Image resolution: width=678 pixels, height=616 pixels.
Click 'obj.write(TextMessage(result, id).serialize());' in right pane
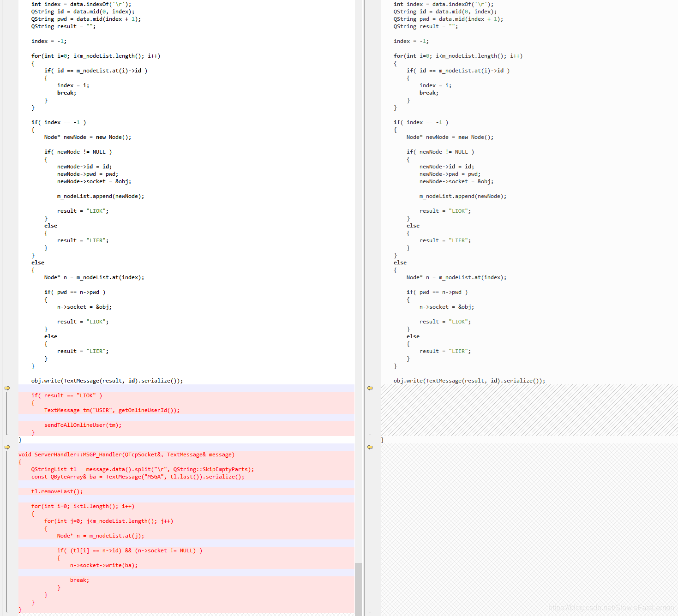(x=469, y=381)
